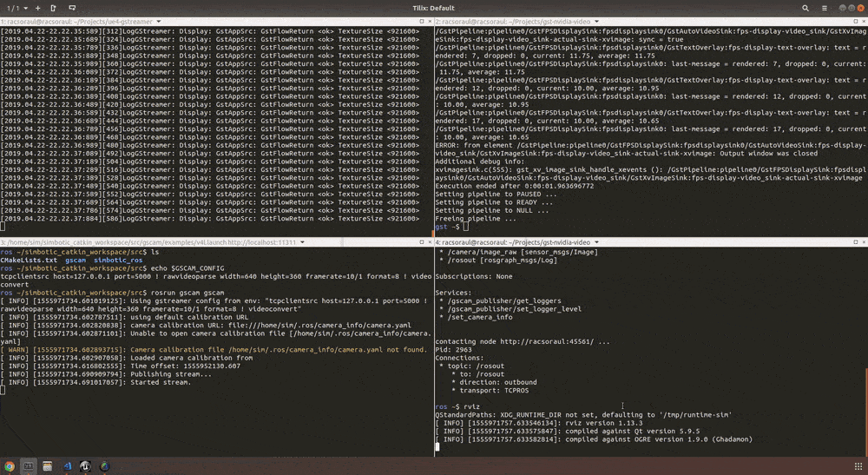
Task: Click the scrollbar of pane 4 terminal
Action: (866, 412)
